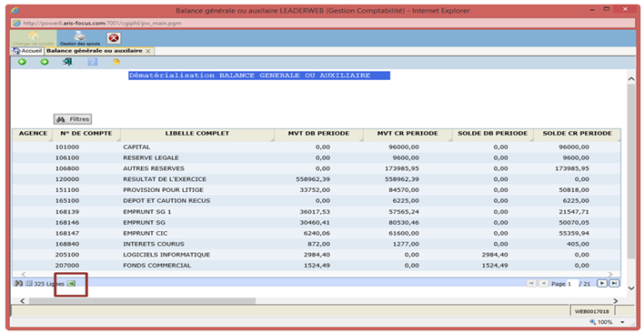Close the Balance générale ou auxilaire tab
Screen dimensions: 644x333
(148, 51)
